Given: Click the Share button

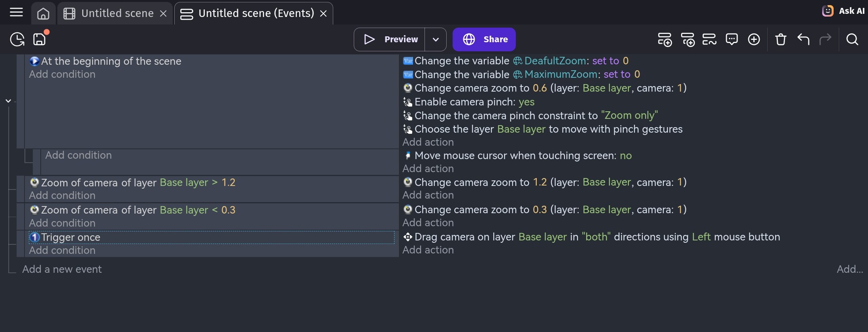Looking at the screenshot, I should pos(484,39).
